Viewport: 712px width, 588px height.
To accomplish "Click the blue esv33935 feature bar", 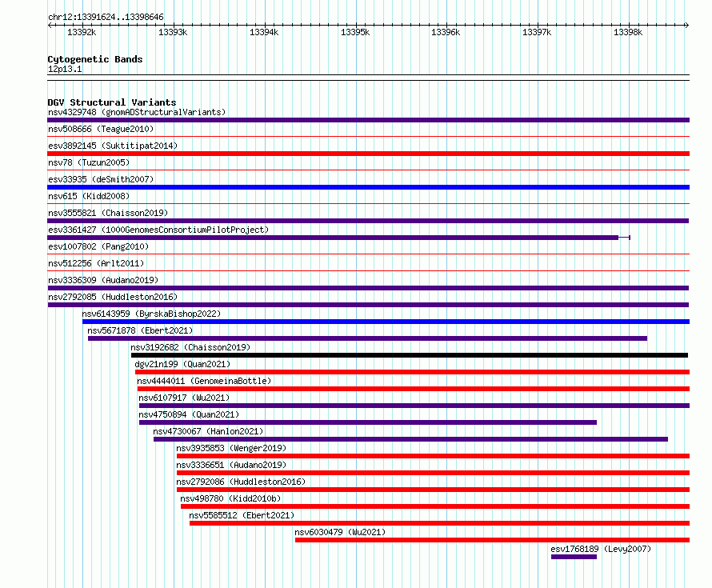I will point(368,187).
